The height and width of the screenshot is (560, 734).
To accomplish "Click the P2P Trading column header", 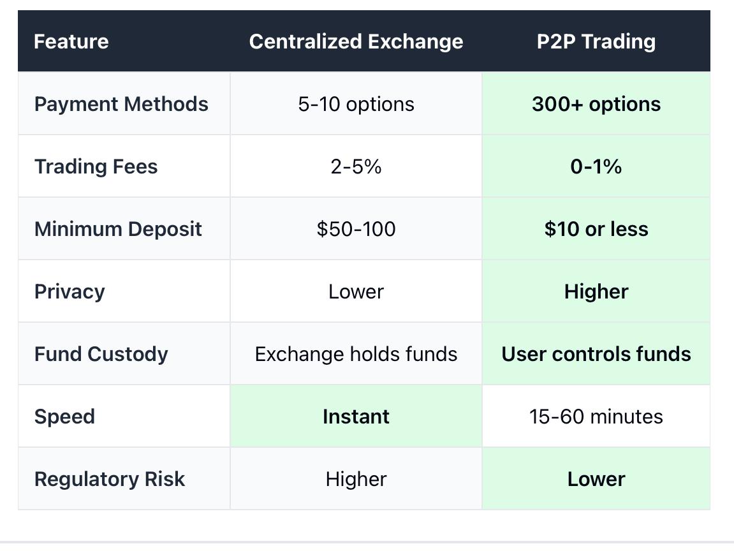I will (x=596, y=41).
